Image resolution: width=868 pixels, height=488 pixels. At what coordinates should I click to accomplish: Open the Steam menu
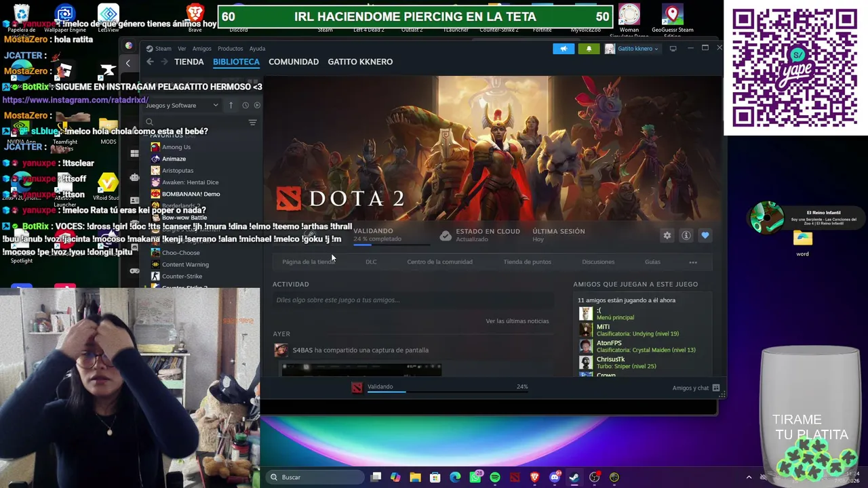click(163, 49)
